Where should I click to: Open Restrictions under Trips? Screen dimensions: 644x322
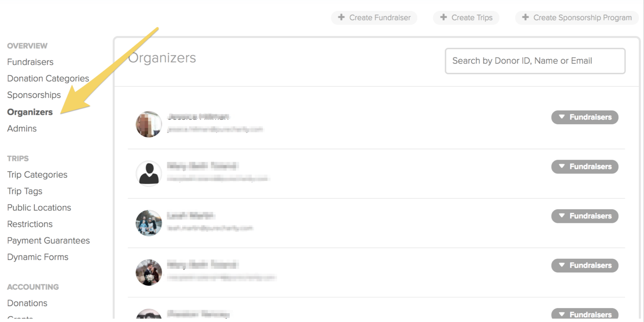[30, 224]
